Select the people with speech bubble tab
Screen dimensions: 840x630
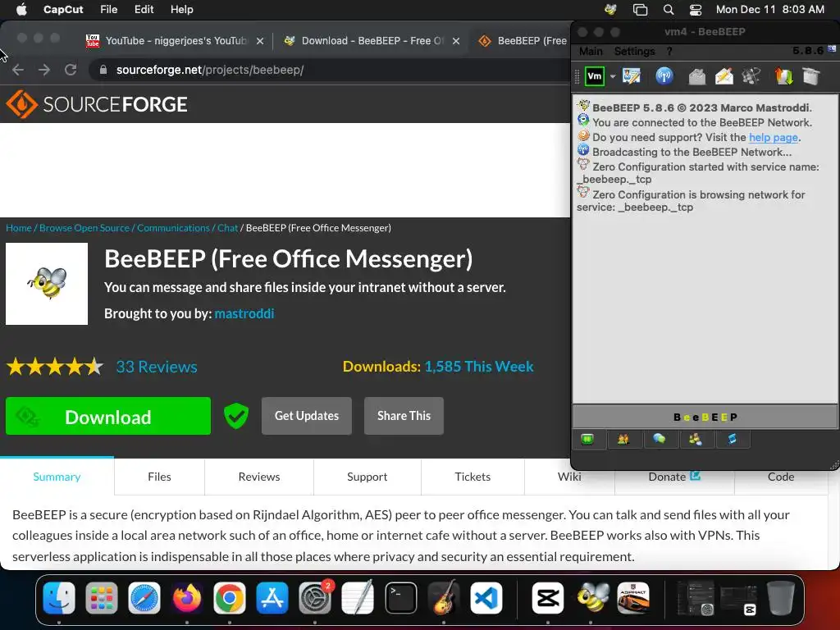point(696,440)
